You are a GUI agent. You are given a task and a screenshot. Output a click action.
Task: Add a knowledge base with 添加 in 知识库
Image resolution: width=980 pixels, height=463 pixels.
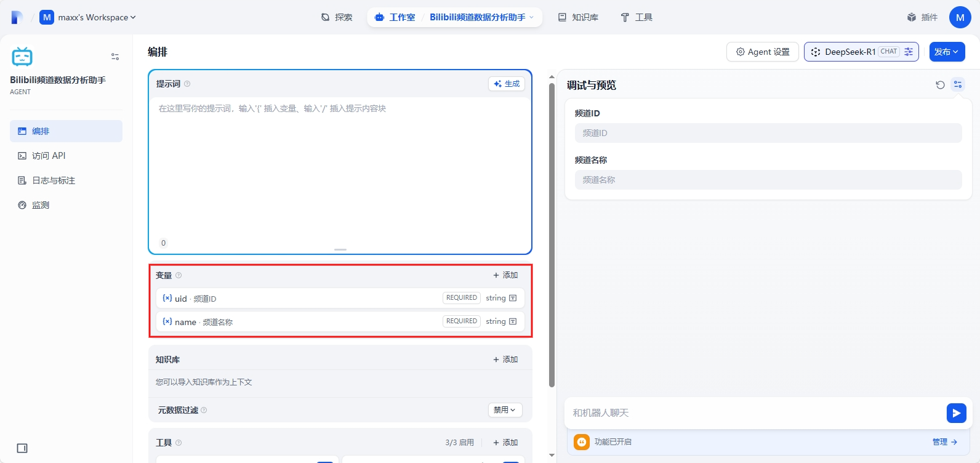(x=505, y=360)
